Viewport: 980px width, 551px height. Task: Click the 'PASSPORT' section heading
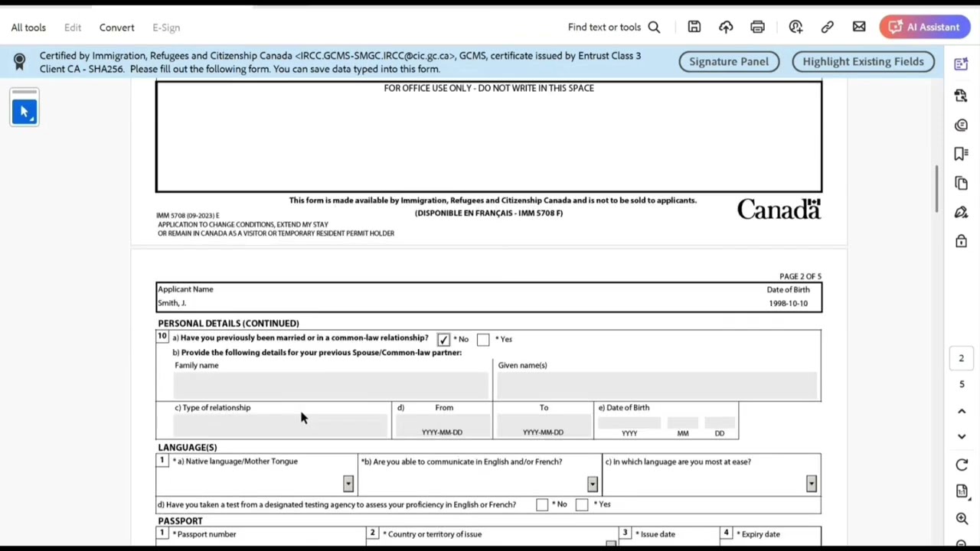(180, 521)
